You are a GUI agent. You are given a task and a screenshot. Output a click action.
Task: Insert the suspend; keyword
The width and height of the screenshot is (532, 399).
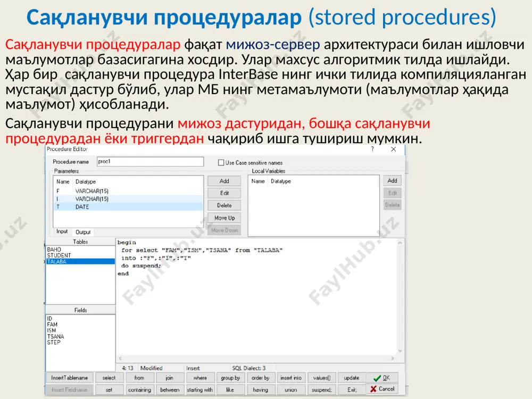tap(321, 390)
